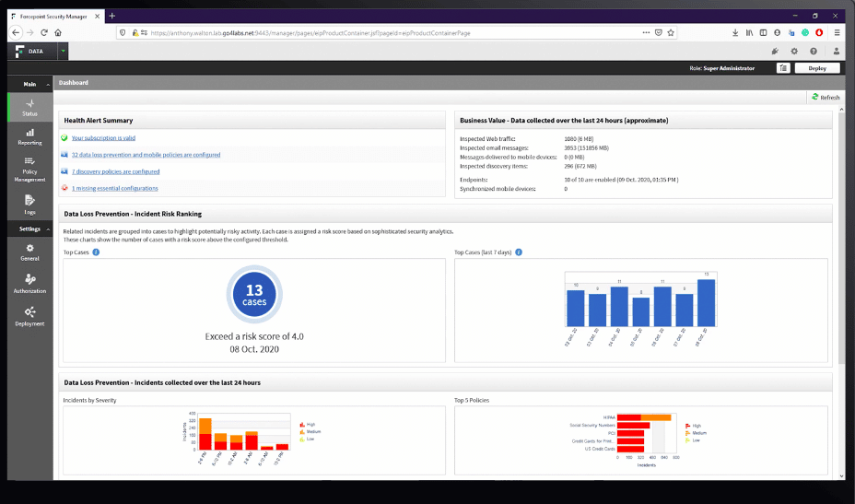Open the Status section in sidebar

click(30, 108)
